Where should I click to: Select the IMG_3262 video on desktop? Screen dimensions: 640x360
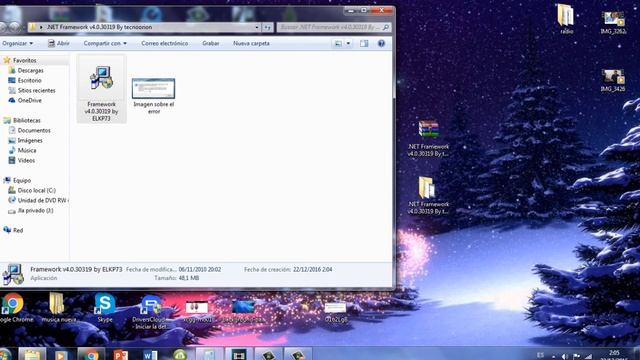click(x=613, y=22)
